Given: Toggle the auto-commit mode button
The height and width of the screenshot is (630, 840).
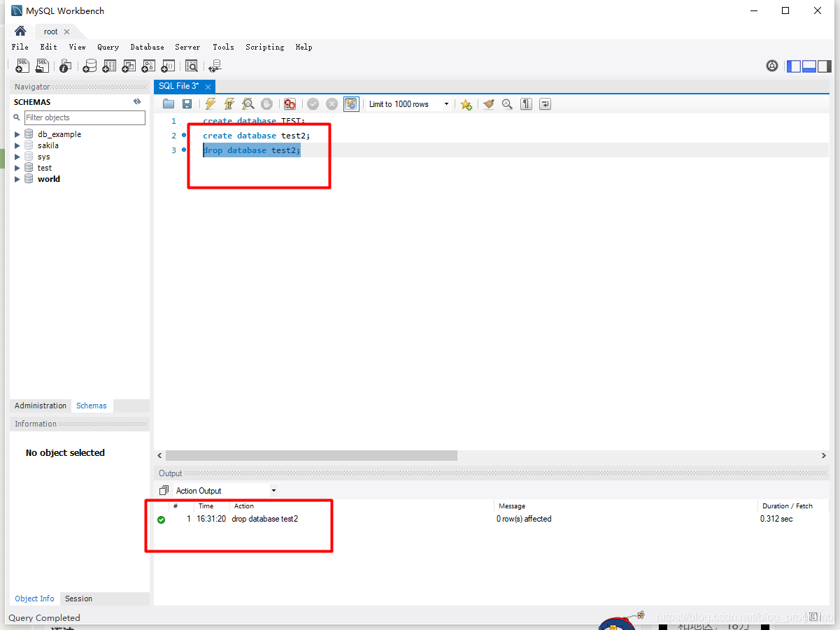Looking at the screenshot, I should click(x=351, y=104).
